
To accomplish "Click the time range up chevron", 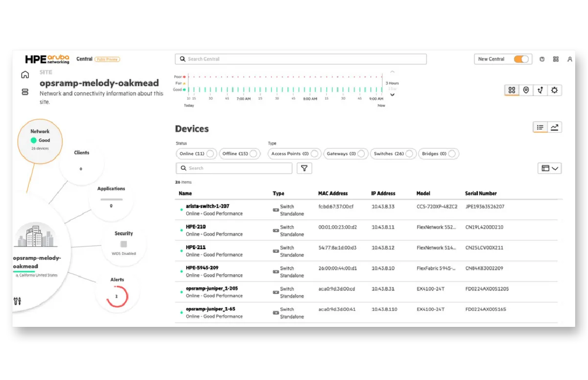I will point(392,72).
